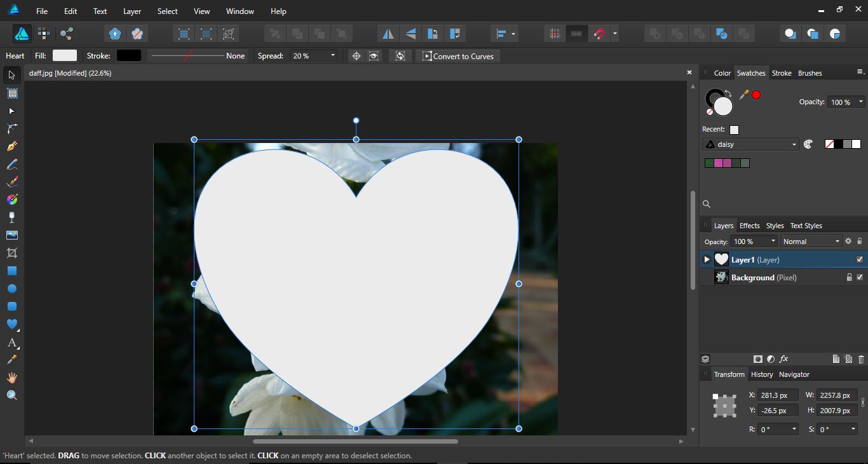
Task: Toggle Background layer visibility checkbox
Action: (860, 277)
